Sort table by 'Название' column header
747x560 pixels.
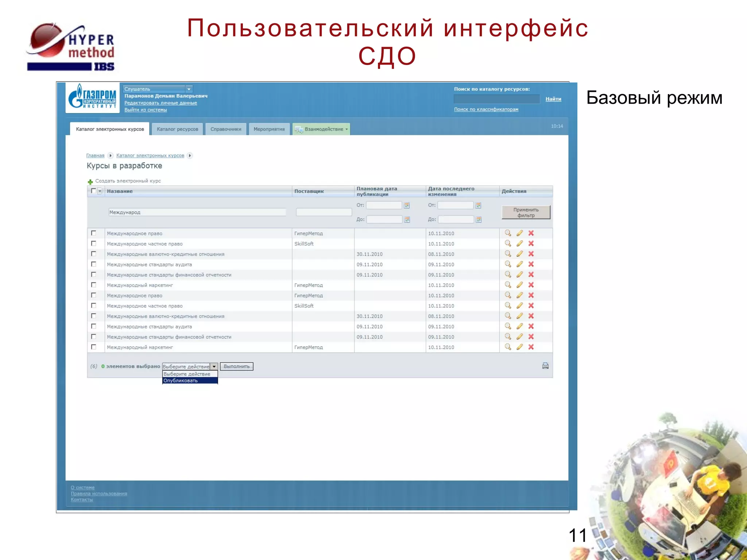click(x=120, y=191)
